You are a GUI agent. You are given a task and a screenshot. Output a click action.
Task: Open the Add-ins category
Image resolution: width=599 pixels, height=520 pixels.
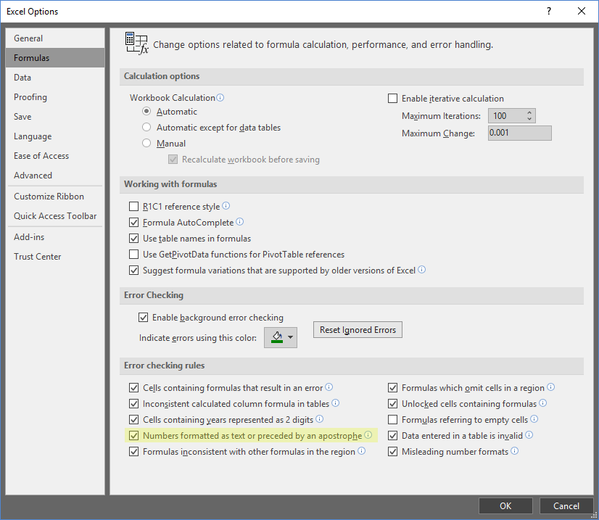55,237
